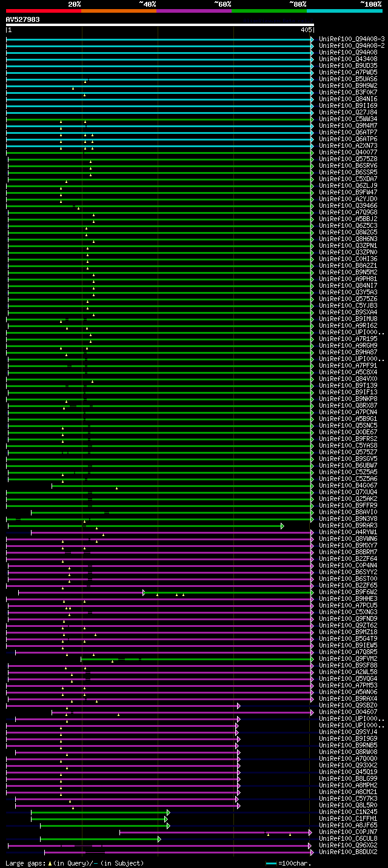Click the UniRef100_Q9M4M7 label
The image size is (388, 868).
click(348, 125)
